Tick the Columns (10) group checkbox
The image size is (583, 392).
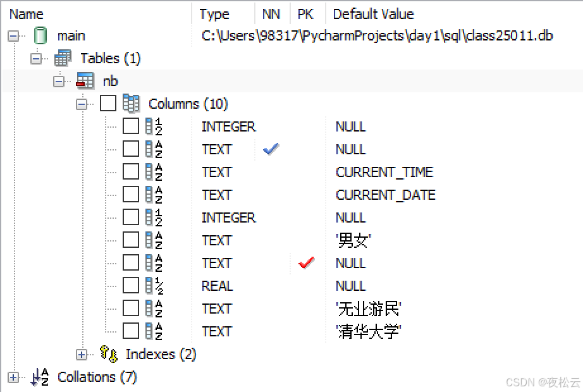click(x=108, y=103)
